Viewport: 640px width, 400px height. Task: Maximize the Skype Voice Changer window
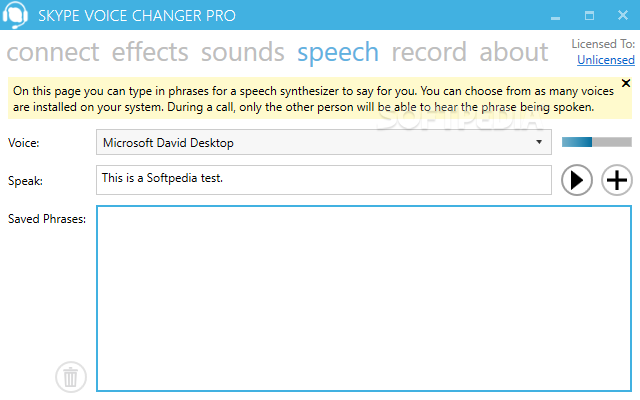pyautogui.click(x=589, y=16)
